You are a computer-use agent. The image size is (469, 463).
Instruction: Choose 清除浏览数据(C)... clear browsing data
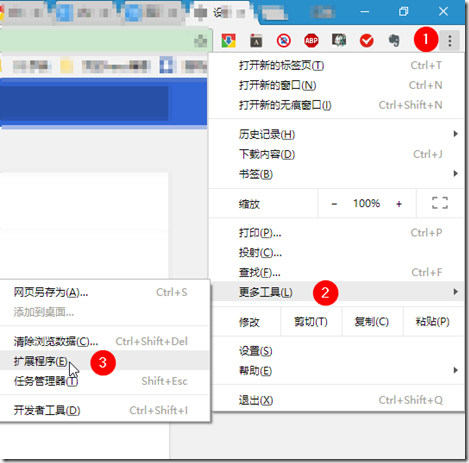tap(104, 341)
